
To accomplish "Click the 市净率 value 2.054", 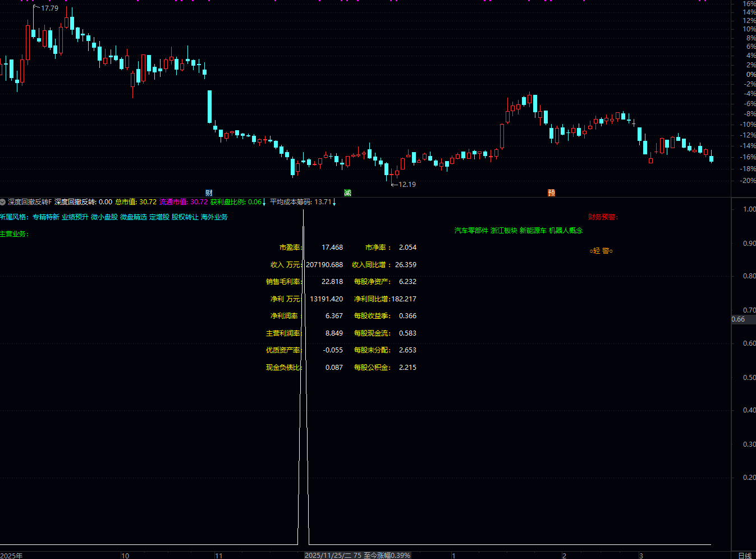I will [407, 248].
